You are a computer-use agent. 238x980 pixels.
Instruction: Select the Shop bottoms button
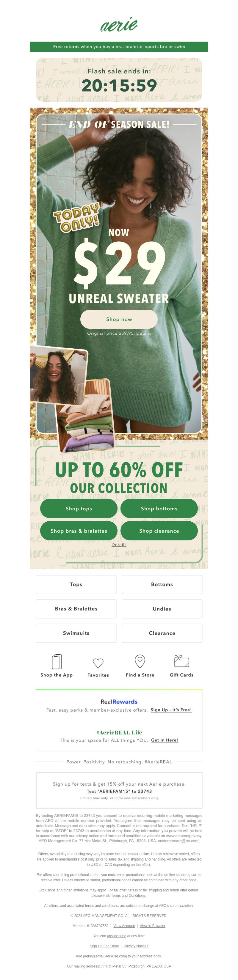pos(159,508)
